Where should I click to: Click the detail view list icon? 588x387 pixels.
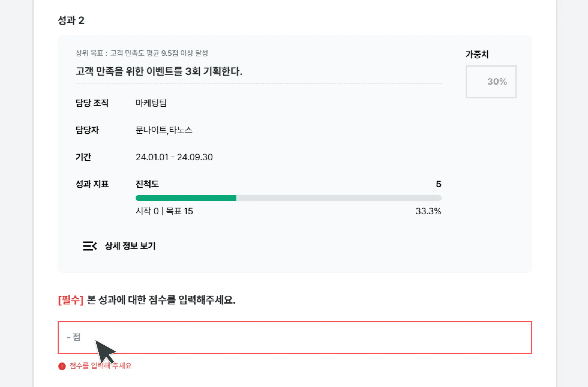(x=89, y=246)
